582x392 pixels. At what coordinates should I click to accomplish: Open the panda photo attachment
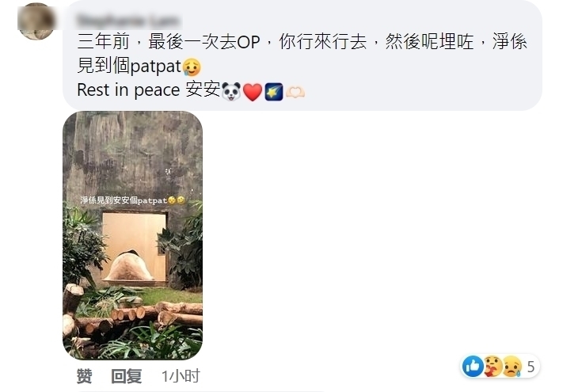pyautogui.click(x=132, y=235)
